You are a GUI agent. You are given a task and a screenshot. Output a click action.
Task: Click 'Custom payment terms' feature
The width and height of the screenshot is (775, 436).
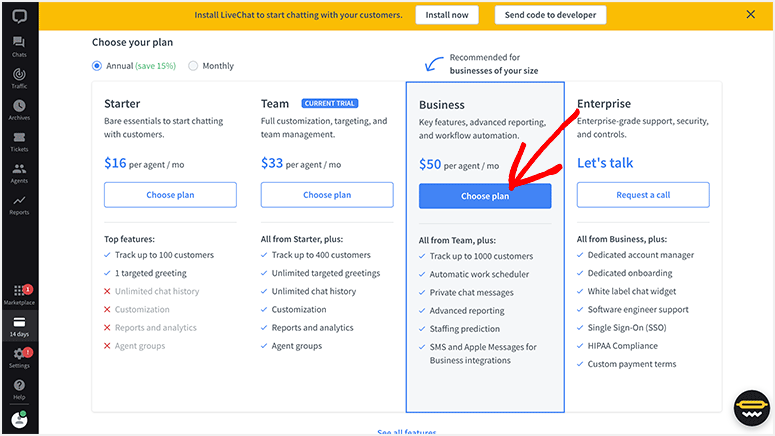tap(632, 364)
